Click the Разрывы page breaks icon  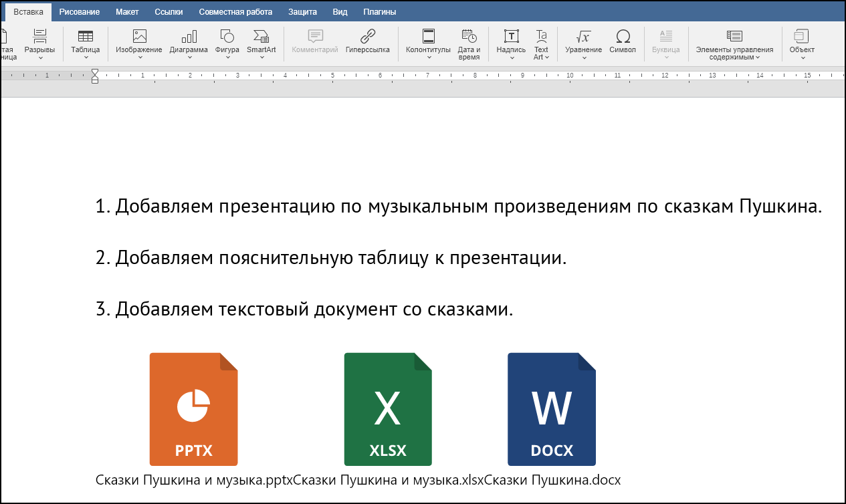[40, 36]
